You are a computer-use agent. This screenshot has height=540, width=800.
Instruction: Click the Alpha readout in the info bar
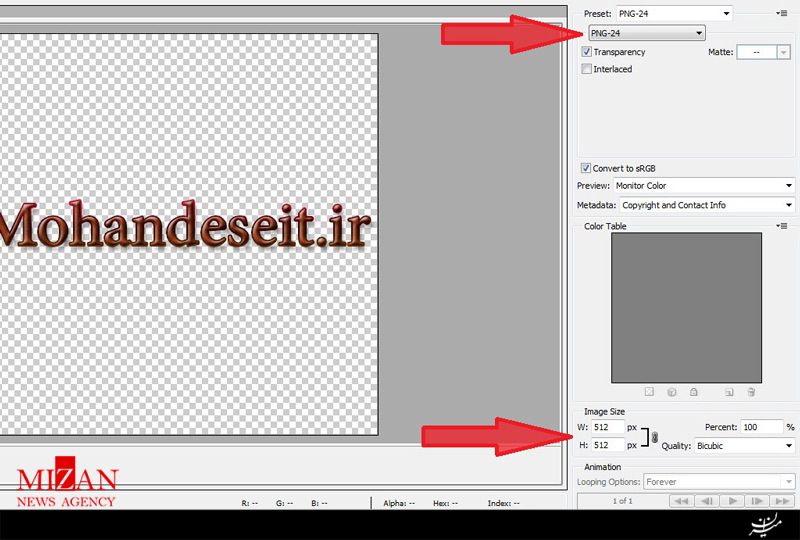pyautogui.click(x=399, y=503)
